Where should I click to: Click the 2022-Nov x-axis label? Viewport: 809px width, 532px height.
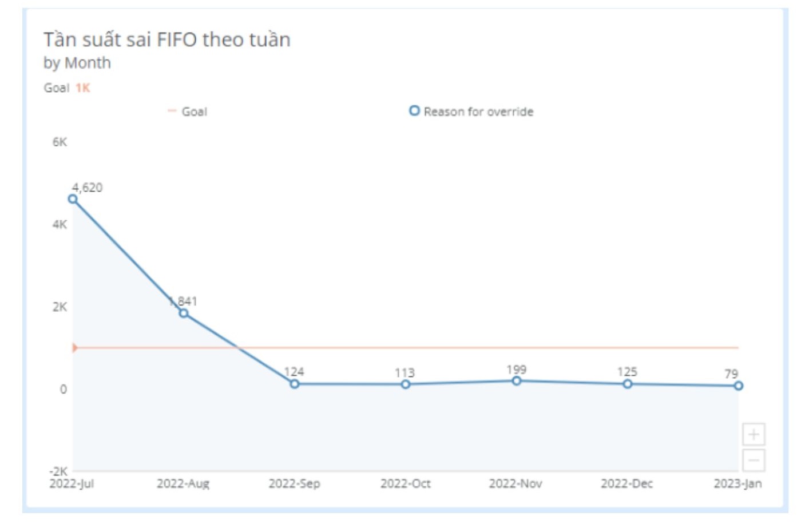pos(515,484)
